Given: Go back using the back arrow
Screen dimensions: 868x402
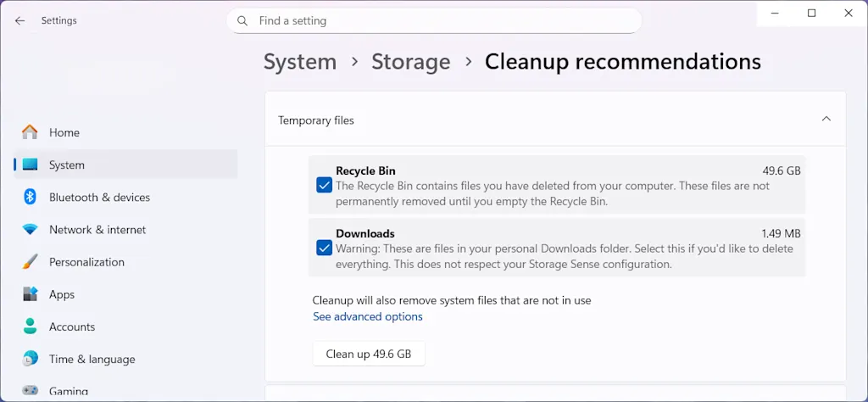Looking at the screenshot, I should pyautogui.click(x=19, y=20).
